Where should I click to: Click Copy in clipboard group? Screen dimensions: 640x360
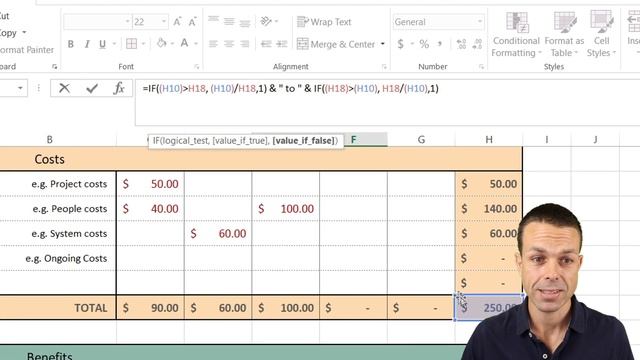click(8, 33)
